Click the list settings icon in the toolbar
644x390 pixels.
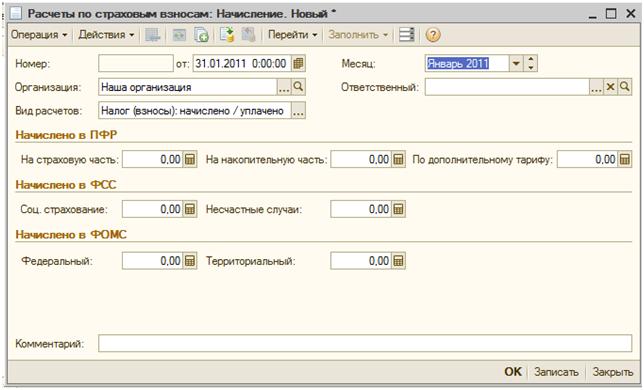pyautogui.click(x=407, y=35)
